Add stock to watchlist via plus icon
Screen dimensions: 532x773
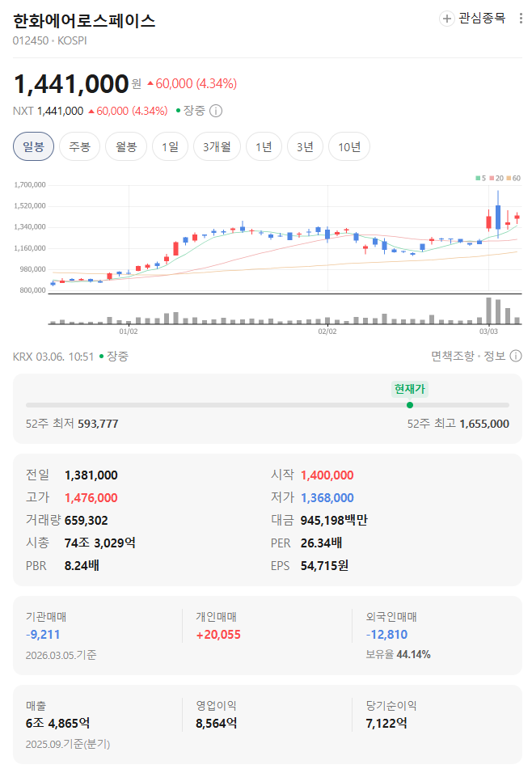coord(447,19)
